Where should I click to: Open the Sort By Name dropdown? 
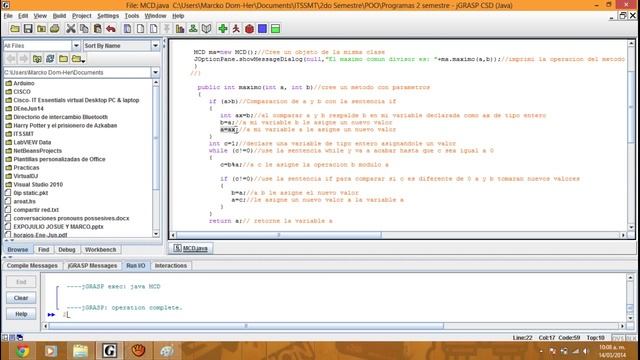tap(155, 46)
